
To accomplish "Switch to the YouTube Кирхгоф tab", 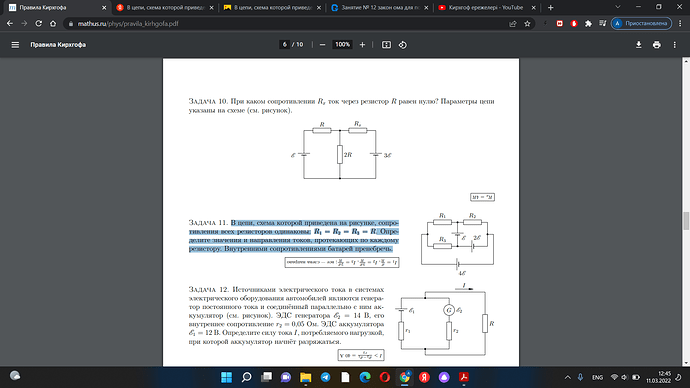I will coord(487,7).
